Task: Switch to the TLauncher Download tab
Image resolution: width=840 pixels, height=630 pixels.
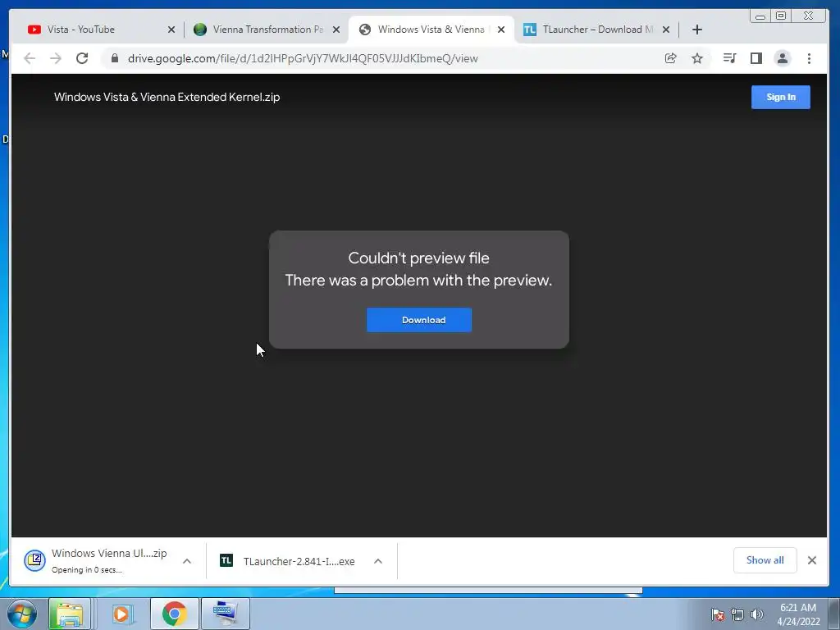Action: tap(597, 30)
